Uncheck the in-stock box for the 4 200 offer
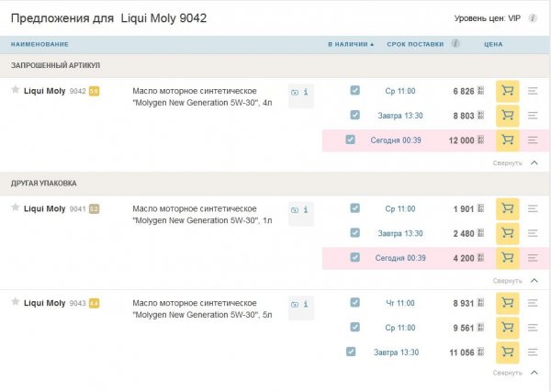 coord(350,258)
